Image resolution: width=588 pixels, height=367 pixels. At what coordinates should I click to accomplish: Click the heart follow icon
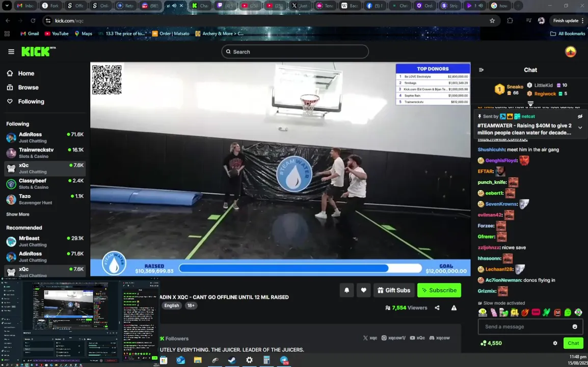tap(363, 290)
